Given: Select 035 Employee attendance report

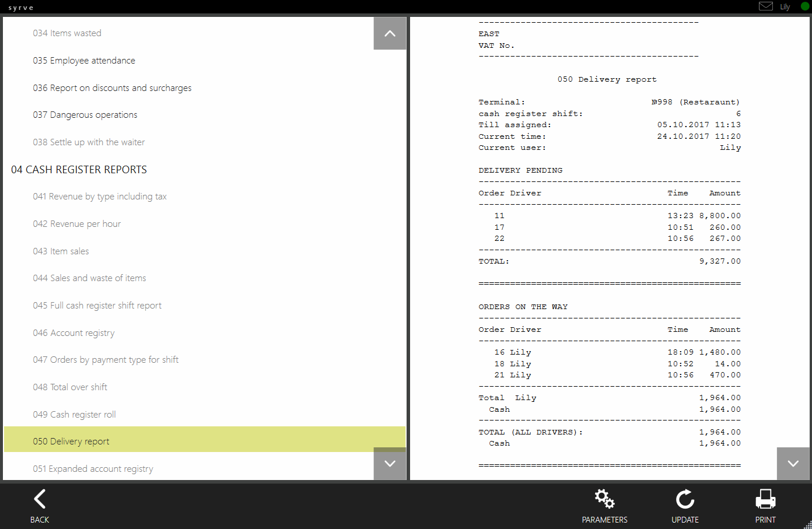Looking at the screenshot, I should (84, 61).
